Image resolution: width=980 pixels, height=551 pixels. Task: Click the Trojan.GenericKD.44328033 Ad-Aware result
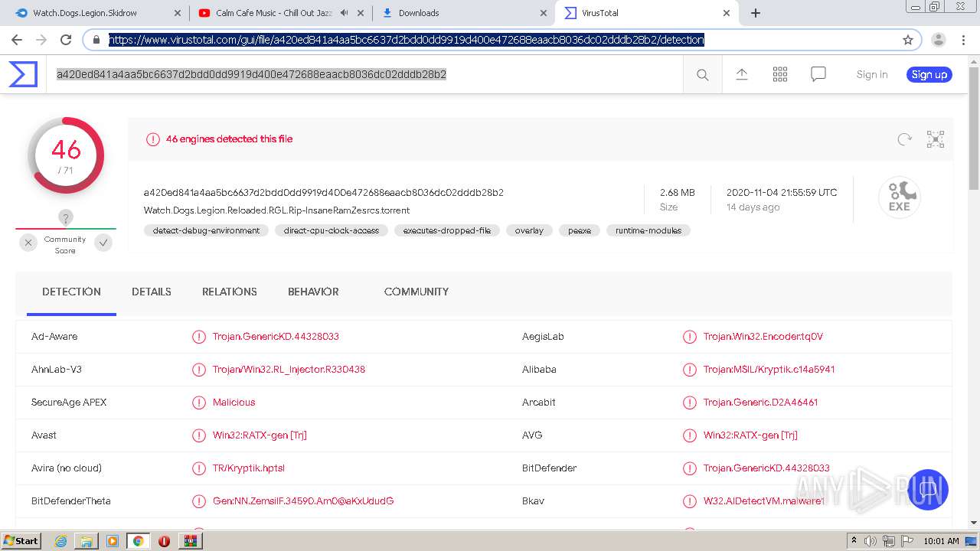[276, 337]
